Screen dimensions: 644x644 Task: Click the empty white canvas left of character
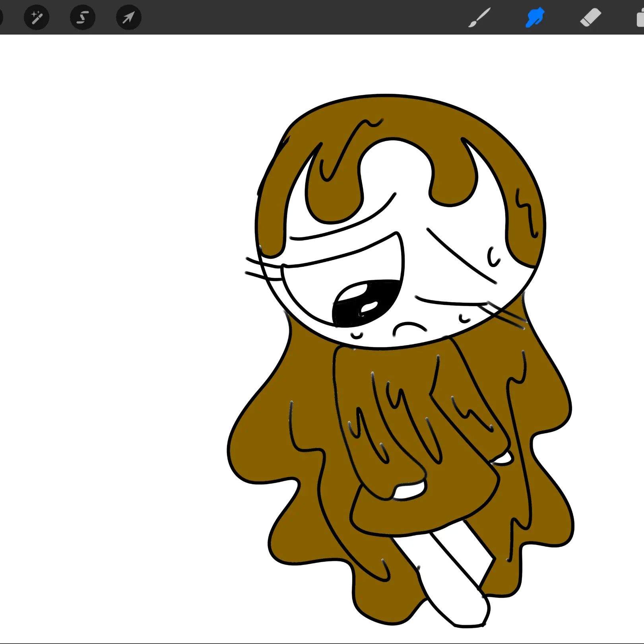click(119, 318)
